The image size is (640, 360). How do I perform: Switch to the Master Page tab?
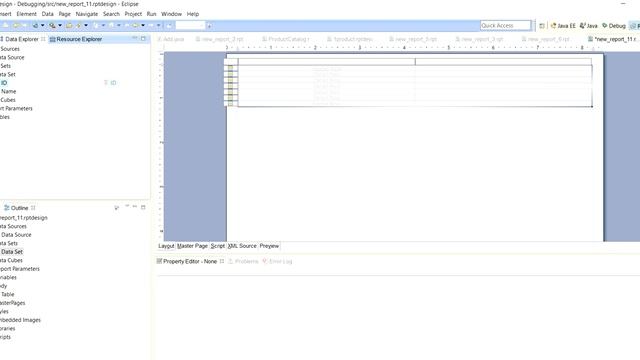click(x=192, y=246)
